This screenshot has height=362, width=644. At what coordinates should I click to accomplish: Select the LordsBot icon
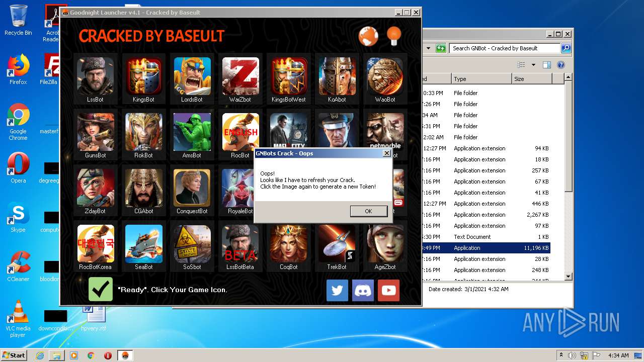coord(192,76)
